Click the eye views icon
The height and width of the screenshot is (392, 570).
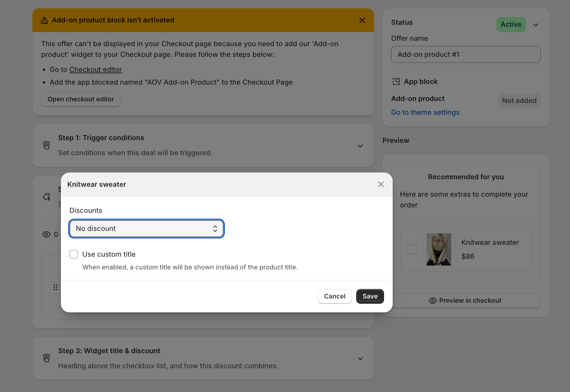(x=46, y=234)
